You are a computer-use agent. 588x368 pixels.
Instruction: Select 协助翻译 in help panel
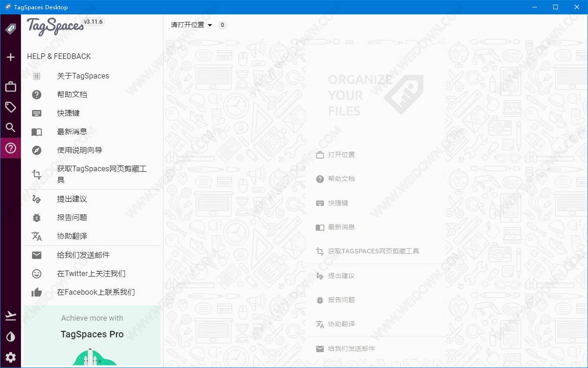pos(92,236)
